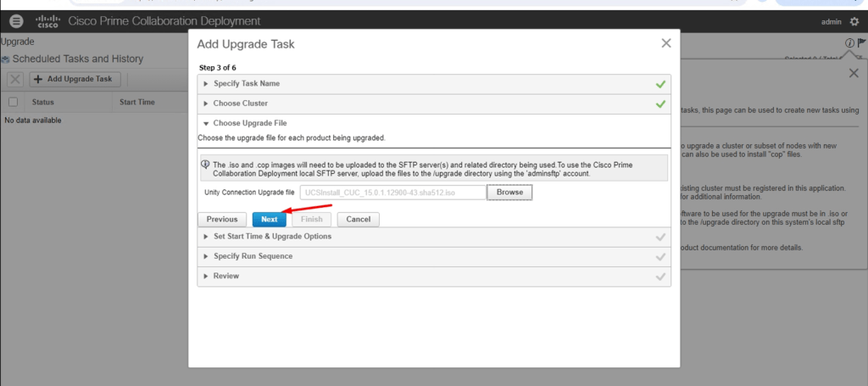Click the blue Next button
The height and width of the screenshot is (386, 868).
click(269, 219)
